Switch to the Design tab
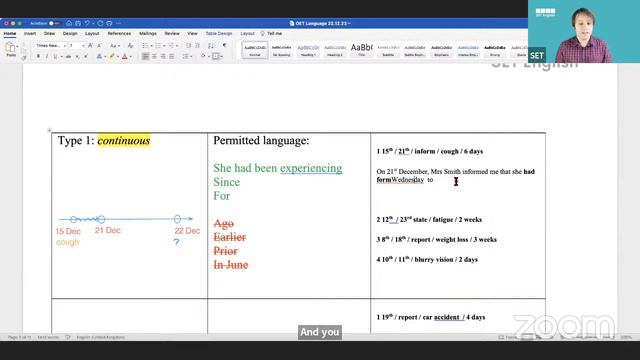This screenshot has width=640, height=360. pyautogui.click(x=70, y=33)
